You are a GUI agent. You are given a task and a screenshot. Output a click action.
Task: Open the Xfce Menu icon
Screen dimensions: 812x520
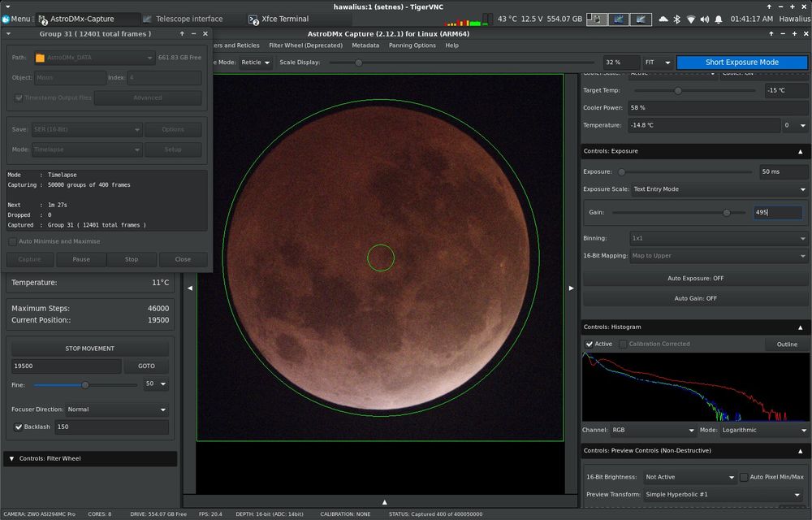(16, 19)
